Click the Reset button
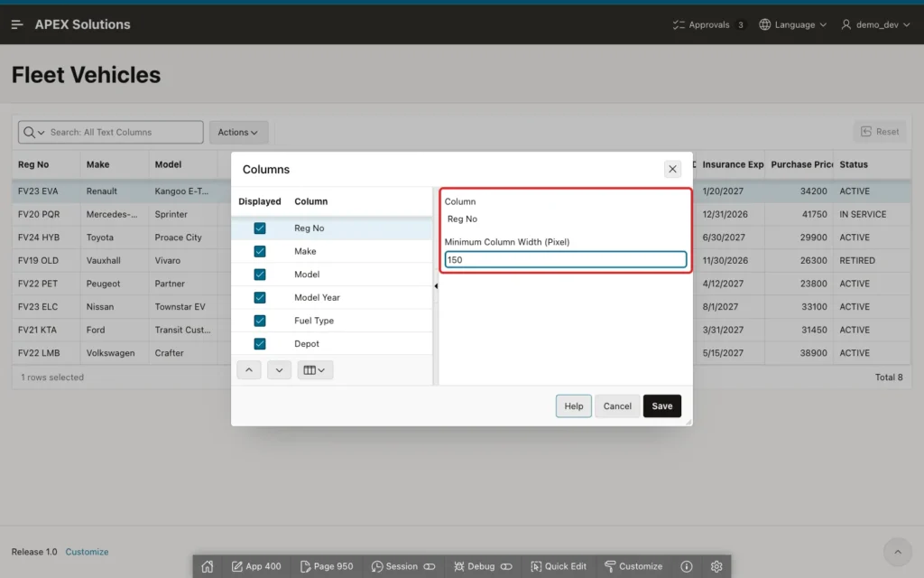The image size is (924, 578). [880, 132]
